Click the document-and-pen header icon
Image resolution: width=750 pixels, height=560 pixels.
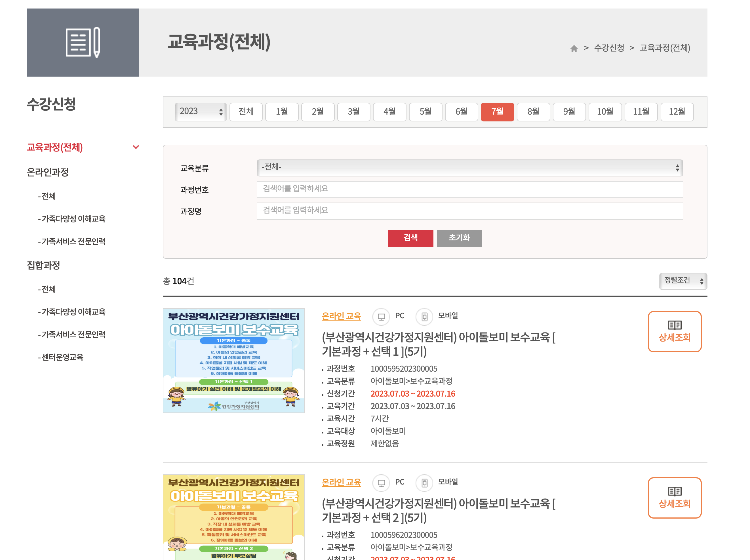82,43
